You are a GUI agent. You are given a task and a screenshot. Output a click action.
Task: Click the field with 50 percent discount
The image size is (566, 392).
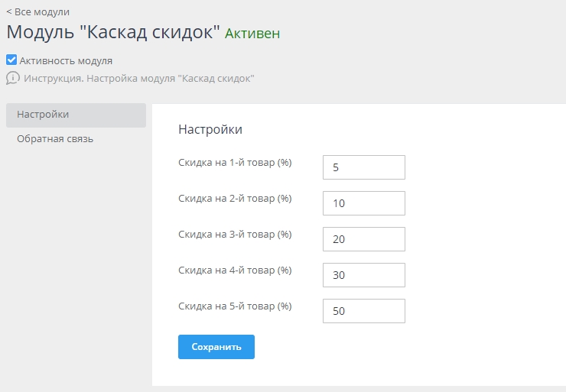(x=363, y=311)
